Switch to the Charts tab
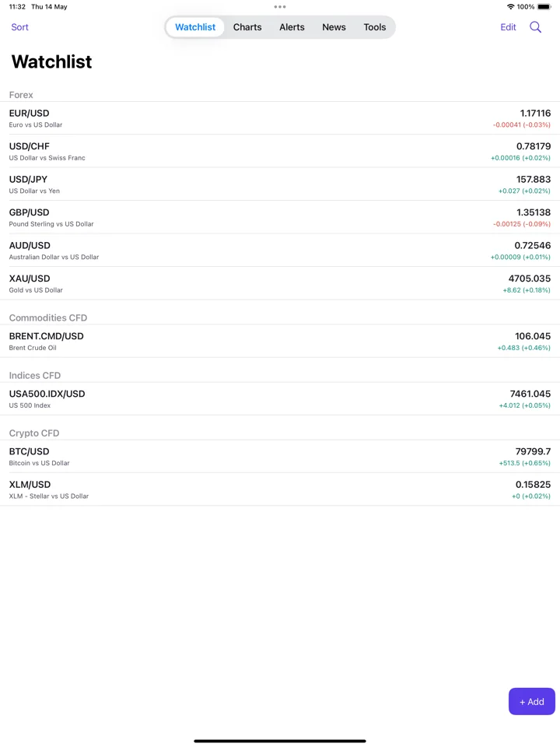Screen dimensions: 560x747 click(247, 27)
